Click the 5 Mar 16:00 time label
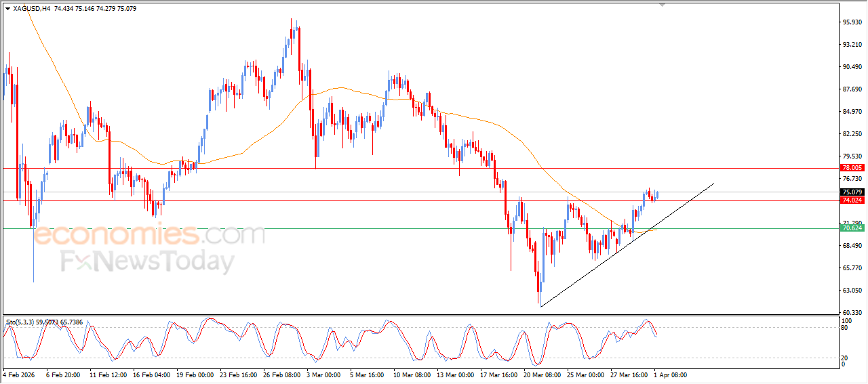 368,374
